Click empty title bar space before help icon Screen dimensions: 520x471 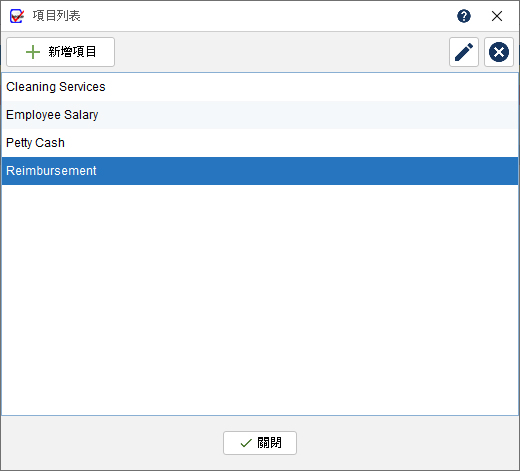267,16
